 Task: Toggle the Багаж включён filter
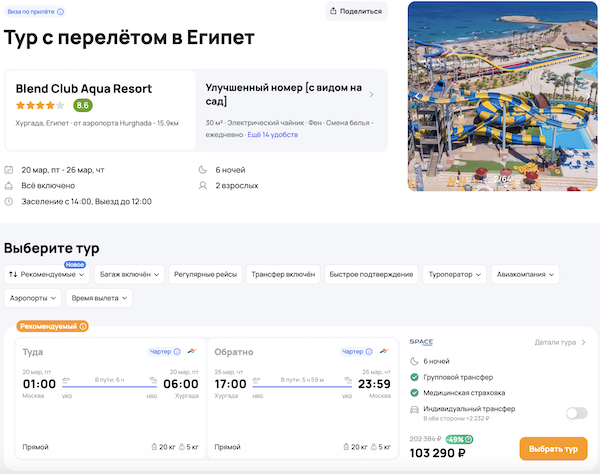click(128, 273)
